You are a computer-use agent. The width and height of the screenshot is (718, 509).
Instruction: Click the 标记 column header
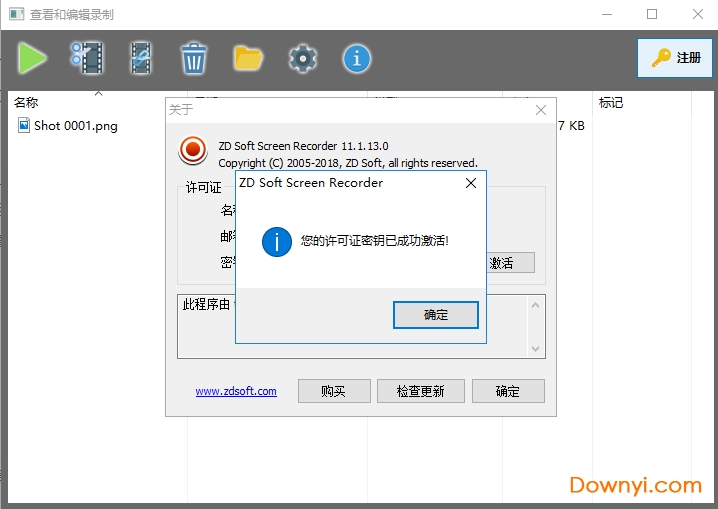tap(611, 102)
